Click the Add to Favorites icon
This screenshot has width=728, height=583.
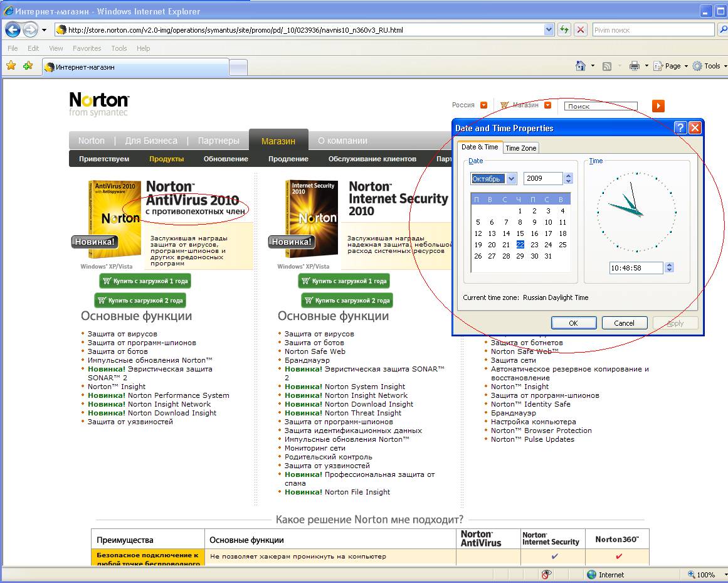(28, 66)
